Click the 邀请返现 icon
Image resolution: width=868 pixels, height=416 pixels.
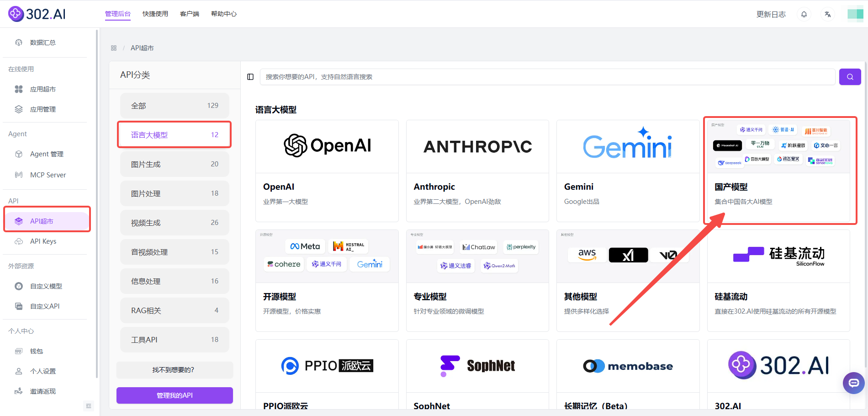point(19,391)
